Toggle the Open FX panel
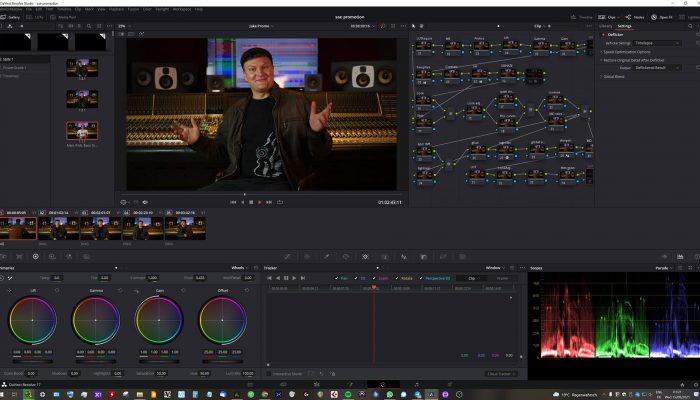Image resolution: width=700 pixels, height=400 pixels. pos(662,17)
